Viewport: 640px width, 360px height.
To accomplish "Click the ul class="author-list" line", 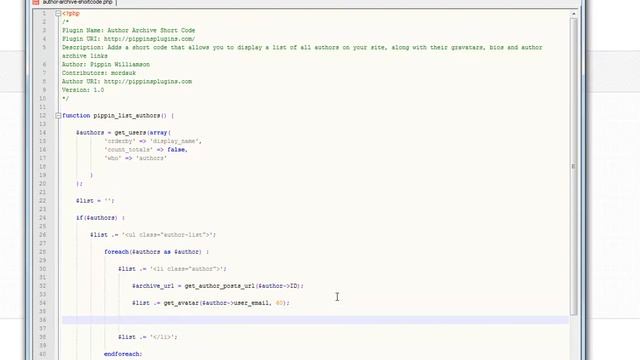I will click(153, 235).
